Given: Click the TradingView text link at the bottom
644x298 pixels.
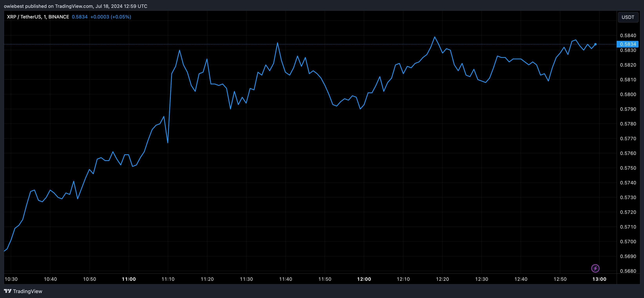Looking at the screenshot, I should [27, 291].
